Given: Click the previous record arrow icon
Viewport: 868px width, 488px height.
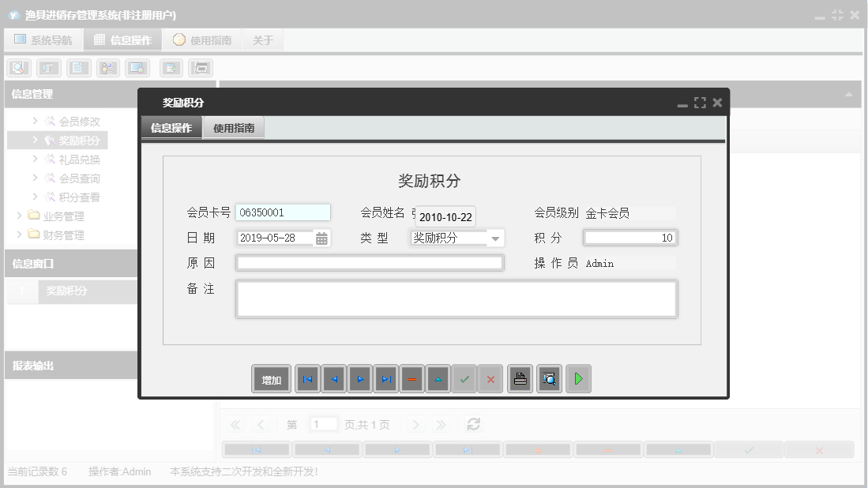Looking at the screenshot, I should coord(333,378).
